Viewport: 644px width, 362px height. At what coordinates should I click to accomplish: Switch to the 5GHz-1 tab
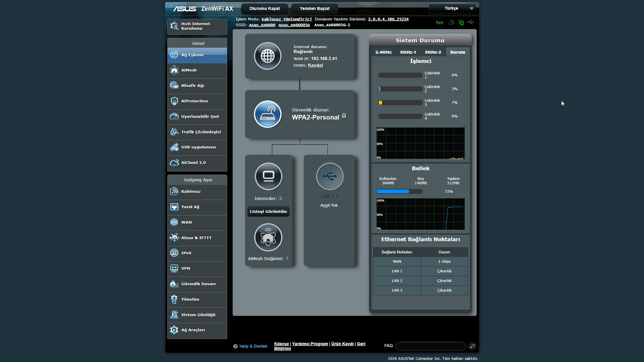pos(408,52)
